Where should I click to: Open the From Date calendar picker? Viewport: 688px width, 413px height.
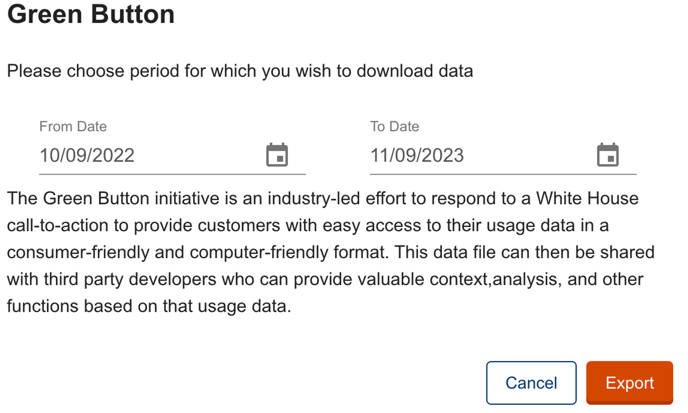click(277, 155)
